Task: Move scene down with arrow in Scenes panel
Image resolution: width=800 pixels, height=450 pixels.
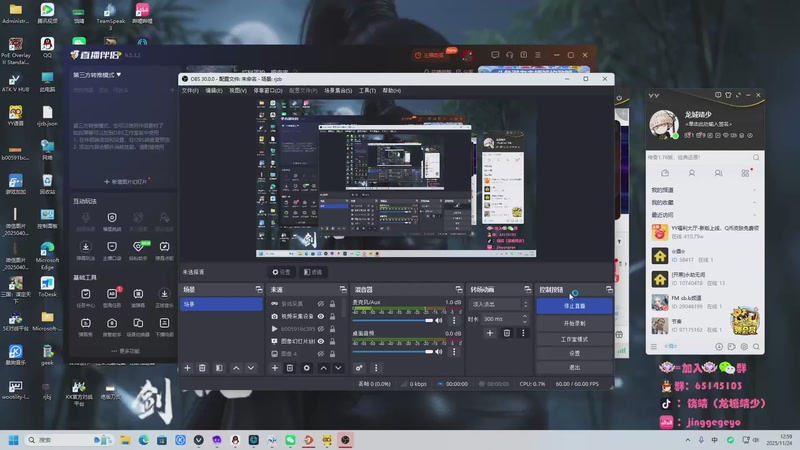Action: [251, 368]
